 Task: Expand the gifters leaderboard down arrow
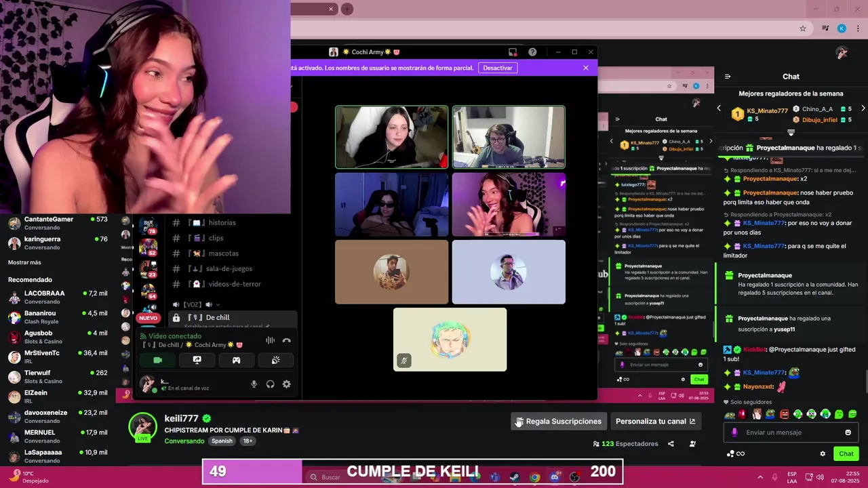click(x=791, y=132)
